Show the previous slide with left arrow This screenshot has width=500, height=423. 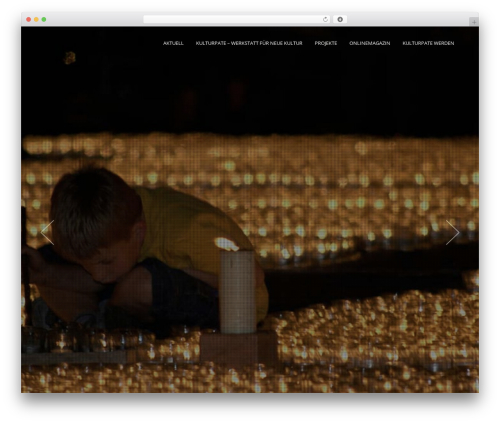tap(47, 232)
